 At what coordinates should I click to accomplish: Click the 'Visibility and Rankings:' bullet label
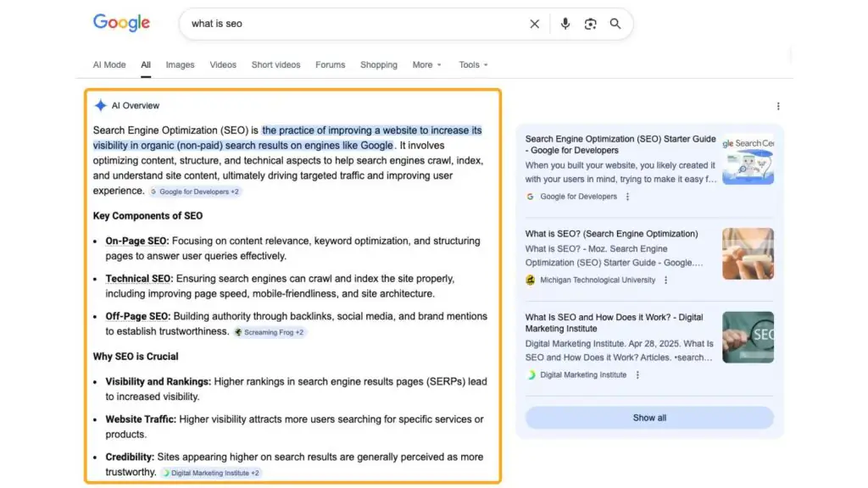coord(159,381)
